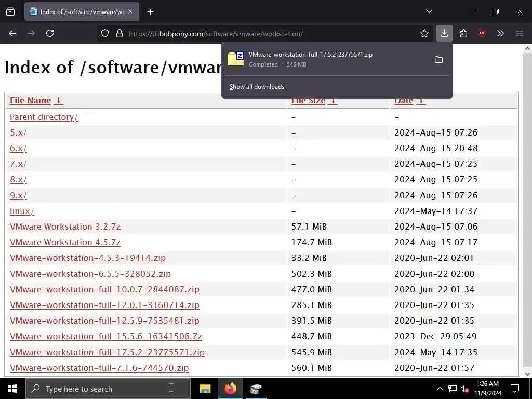This screenshot has height=399, width=532.
Task: Click VMware-workstation-full-17.5.2-23775571.zip in file list
Action: pyautogui.click(x=107, y=352)
